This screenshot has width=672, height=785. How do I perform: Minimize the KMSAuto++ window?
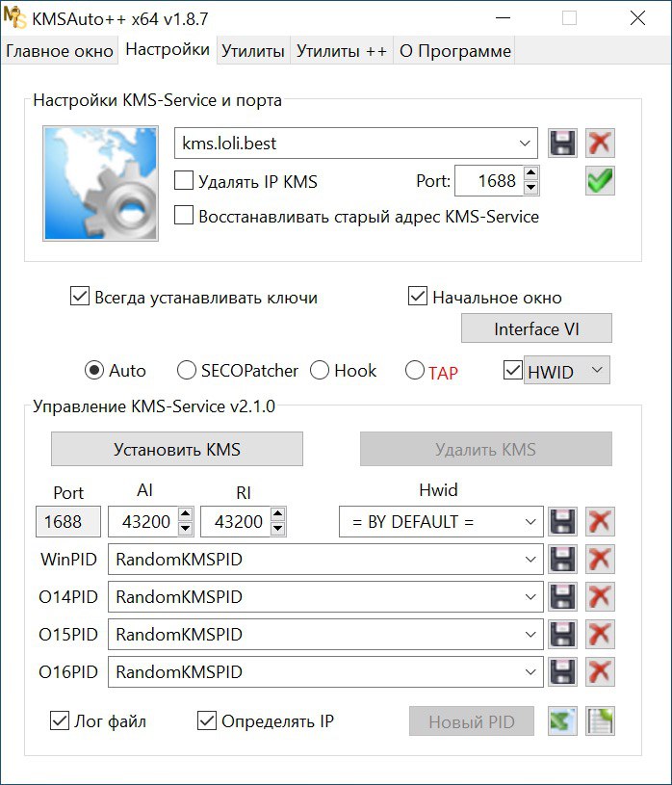coord(503,18)
